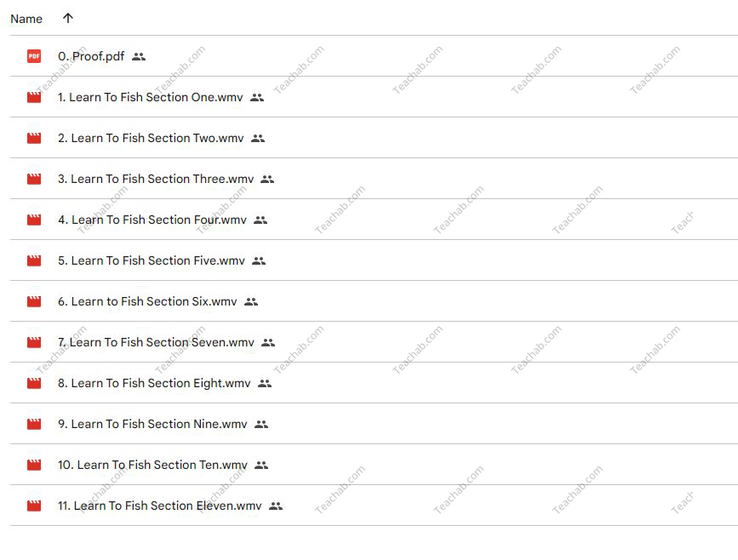Click the video icon beside Section Nine.wmv
The height and width of the screenshot is (560, 738).
pos(34,424)
